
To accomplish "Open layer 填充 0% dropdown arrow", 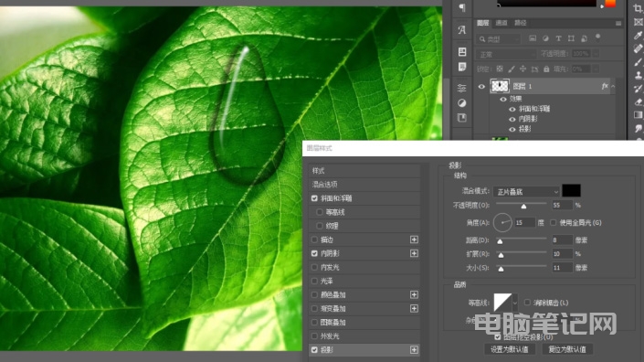I will coord(596,69).
